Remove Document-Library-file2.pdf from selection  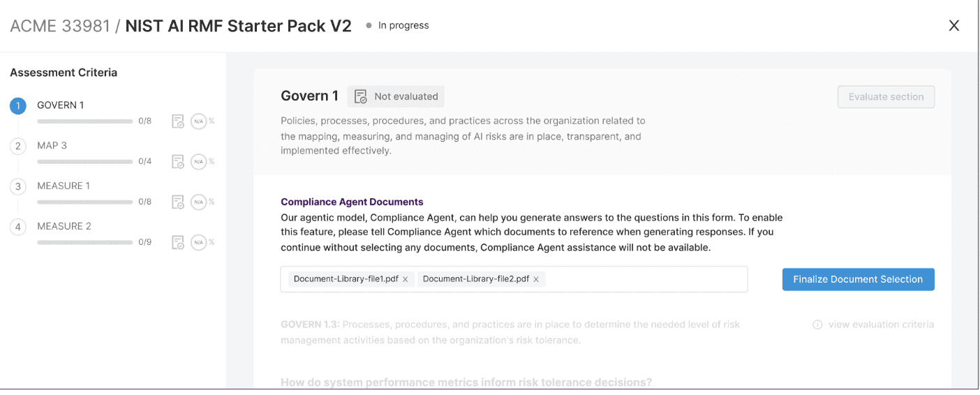[536, 279]
